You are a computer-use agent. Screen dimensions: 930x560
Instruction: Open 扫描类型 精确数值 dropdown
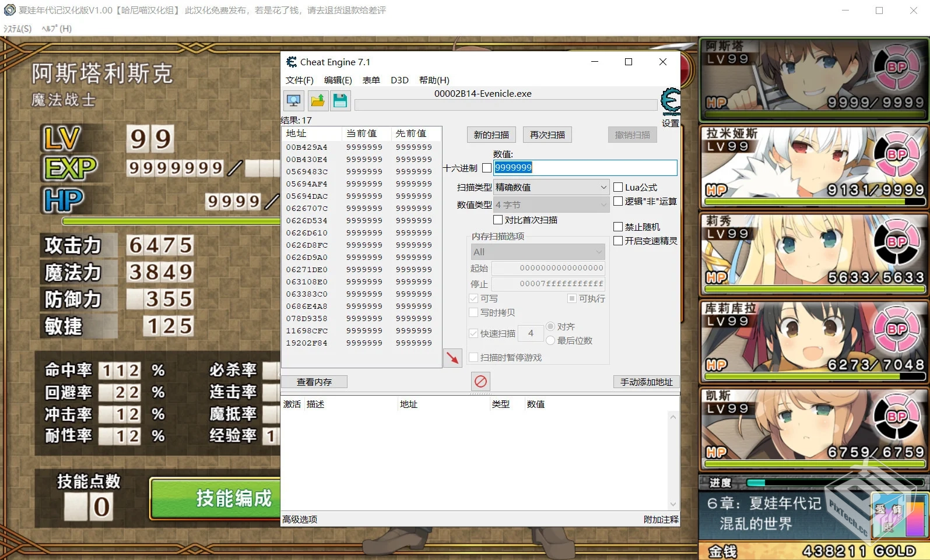tap(552, 187)
